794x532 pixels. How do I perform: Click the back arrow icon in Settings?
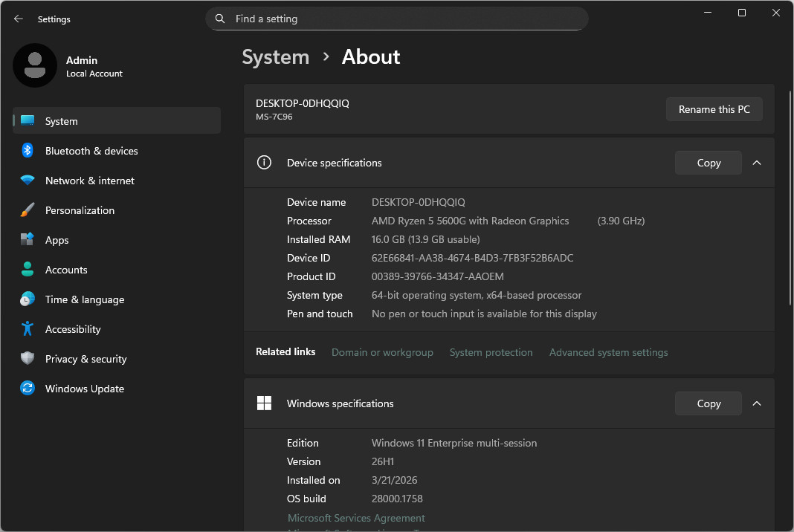pos(19,19)
